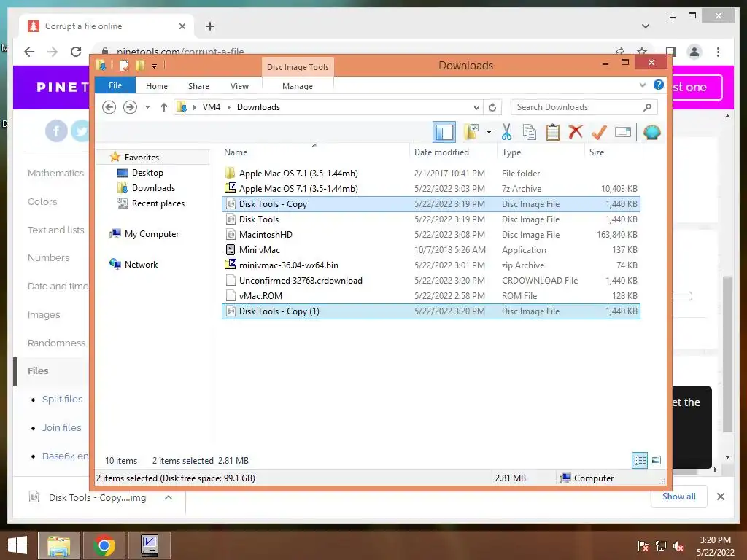Open the Manage ribbon tab
This screenshot has width=747, height=560.
point(298,86)
